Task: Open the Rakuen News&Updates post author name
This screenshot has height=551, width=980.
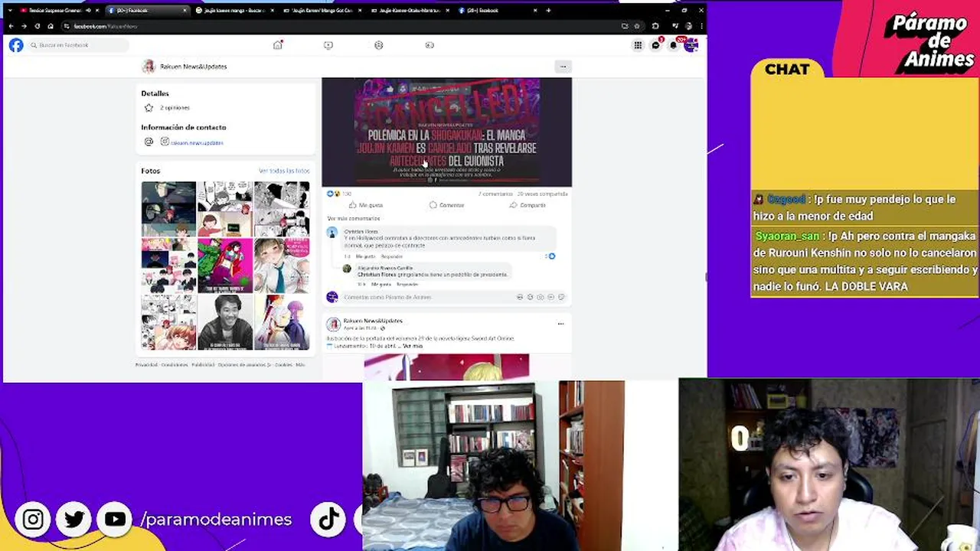Action: (373, 321)
